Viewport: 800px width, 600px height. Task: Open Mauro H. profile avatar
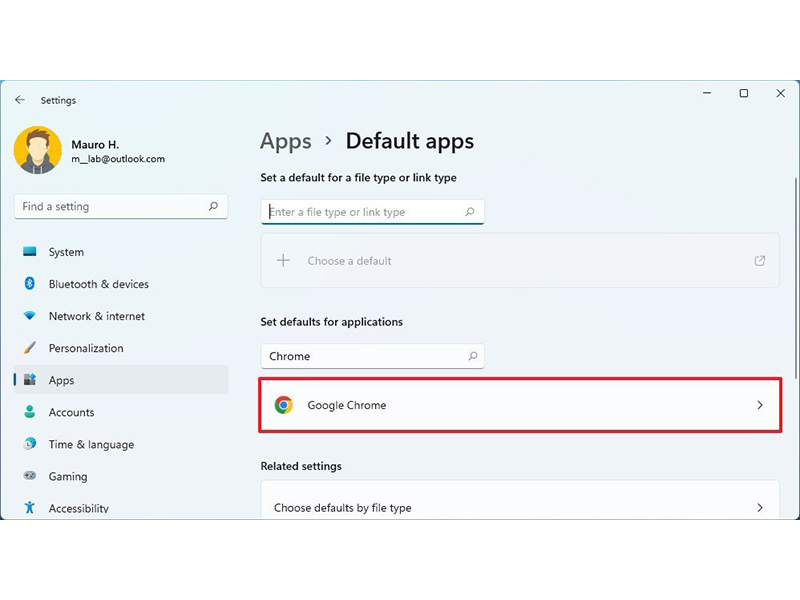point(38,150)
